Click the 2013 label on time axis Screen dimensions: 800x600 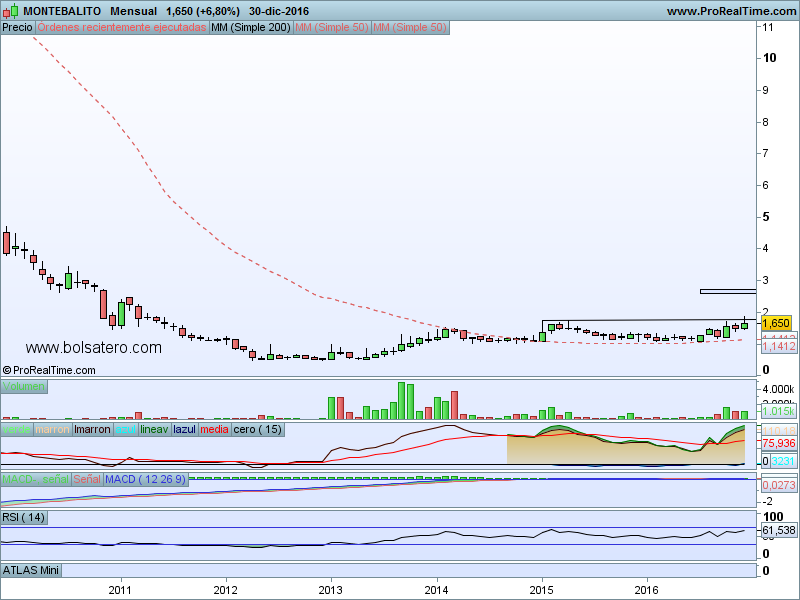[331, 590]
